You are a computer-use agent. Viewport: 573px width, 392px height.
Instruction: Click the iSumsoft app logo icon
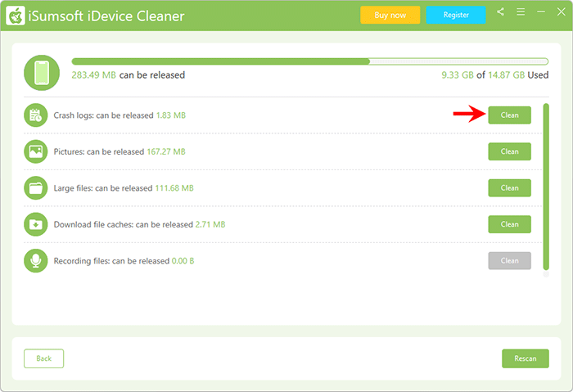[x=16, y=16]
